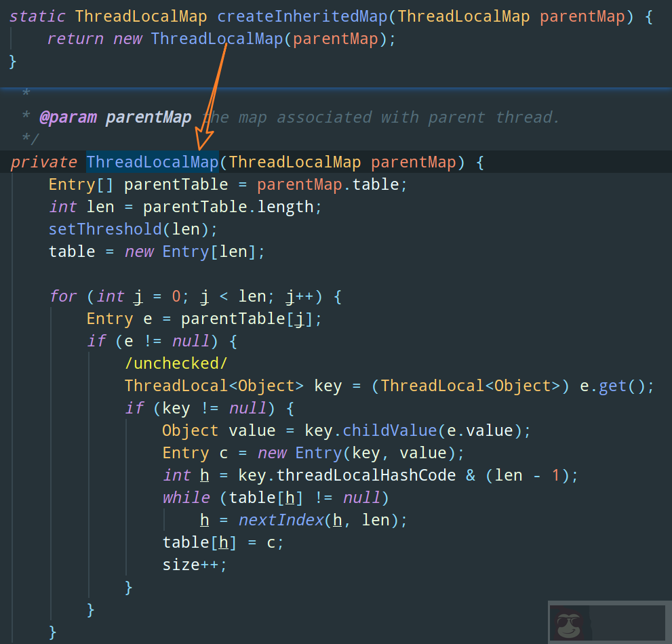The height and width of the screenshot is (644, 672).
Task: Click the private keyword of the constructor
Action: tap(43, 162)
